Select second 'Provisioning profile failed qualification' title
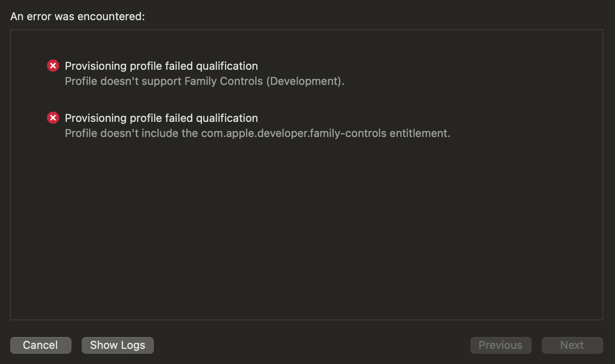 tap(161, 118)
